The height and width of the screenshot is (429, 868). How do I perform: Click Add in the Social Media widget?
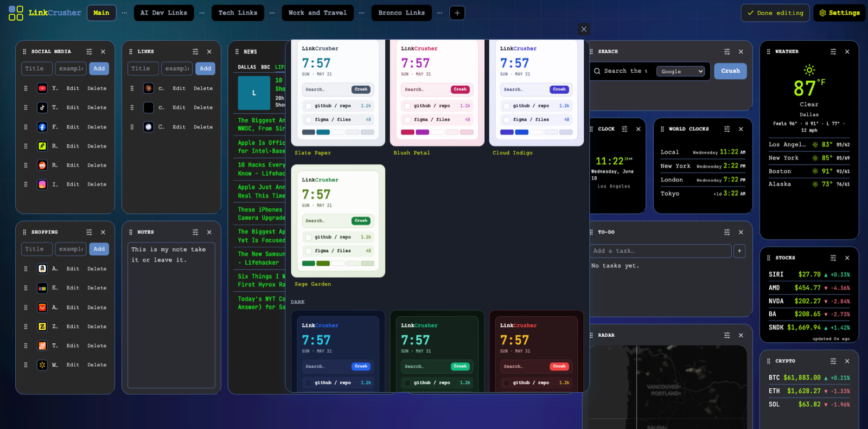click(x=99, y=69)
